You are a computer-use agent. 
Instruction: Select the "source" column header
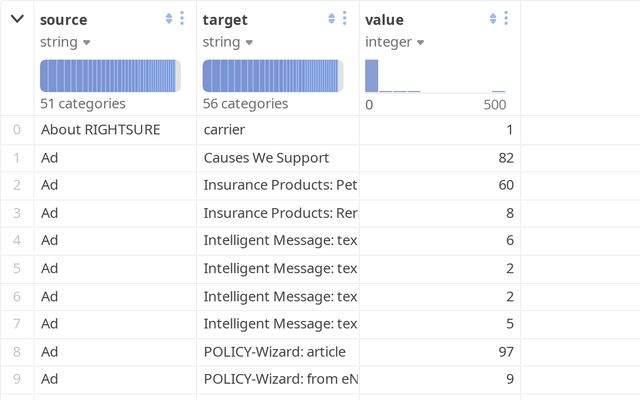click(64, 19)
